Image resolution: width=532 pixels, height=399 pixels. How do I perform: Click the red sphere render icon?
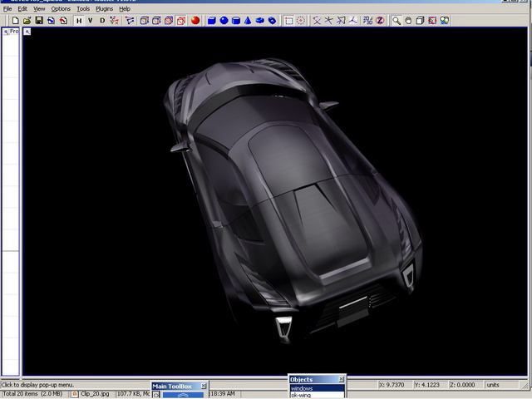coord(194,20)
